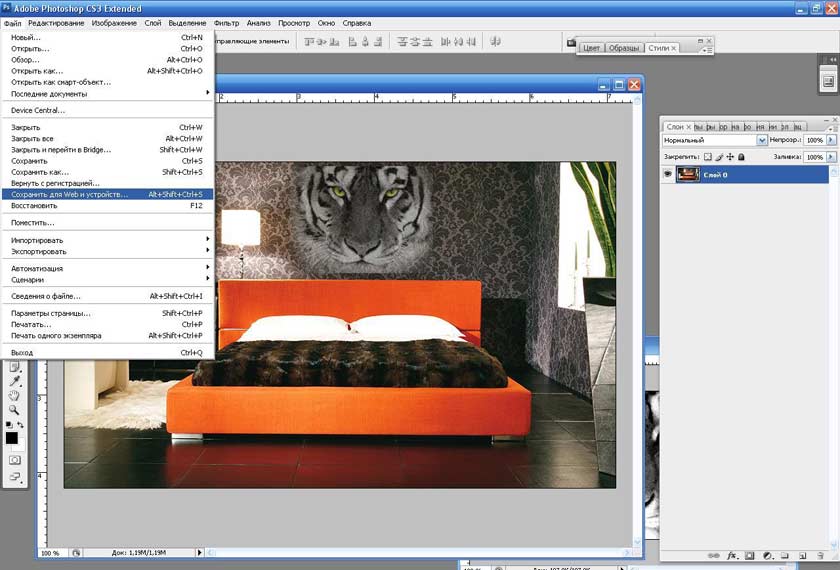Hide layer Слой 0 with eye icon
840x570 pixels.
tap(669, 174)
